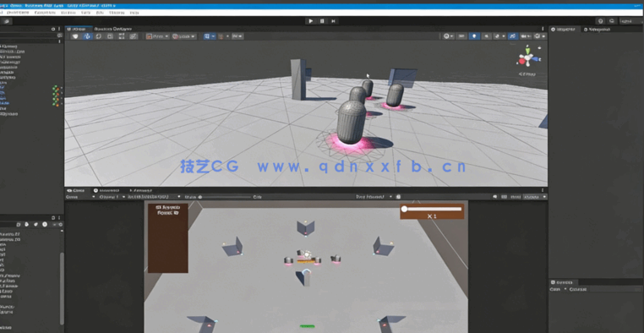Select the Rect transform tool

(122, 36)
